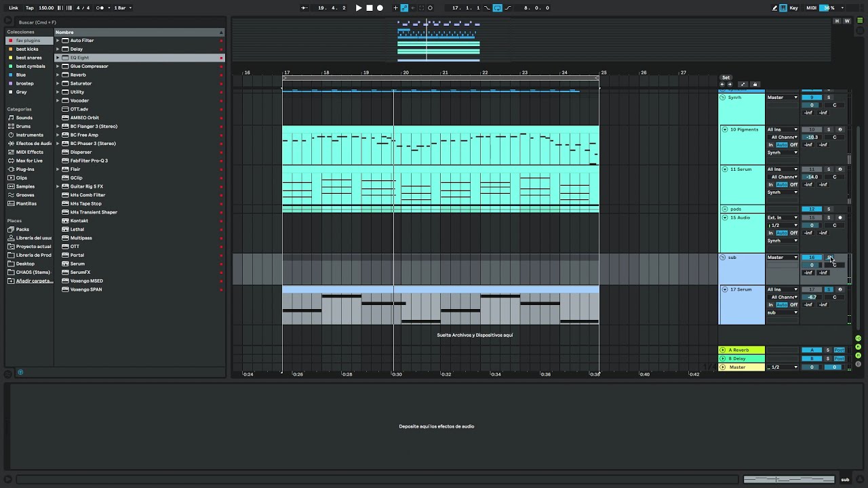Fold the 15 Audio track
Viewport: 868px width, 488px height.
coord(724,218)
